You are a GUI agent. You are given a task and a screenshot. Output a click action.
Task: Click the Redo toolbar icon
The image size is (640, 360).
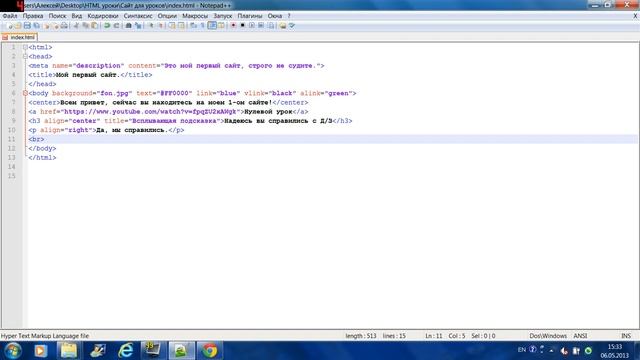(x=116, y=26)
